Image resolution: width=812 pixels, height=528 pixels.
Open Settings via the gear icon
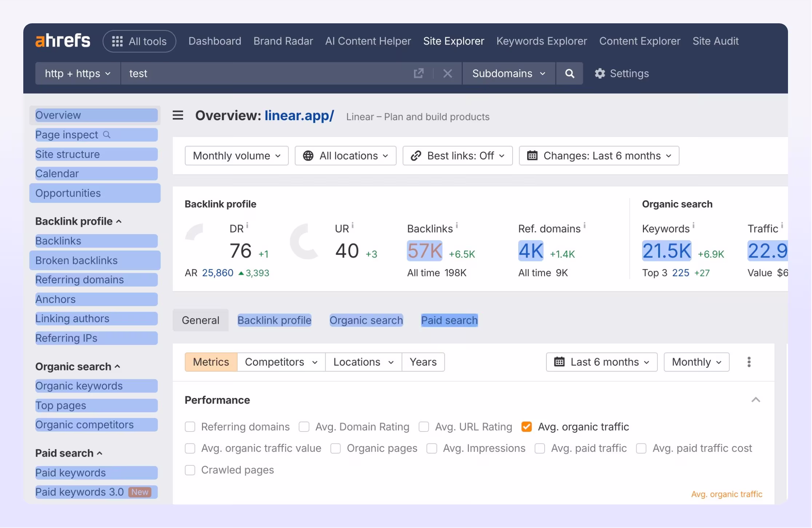(600, 73)
